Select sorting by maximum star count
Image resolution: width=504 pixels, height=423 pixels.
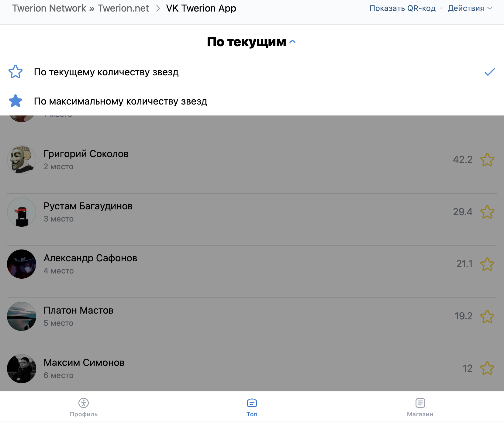(252, 101)
